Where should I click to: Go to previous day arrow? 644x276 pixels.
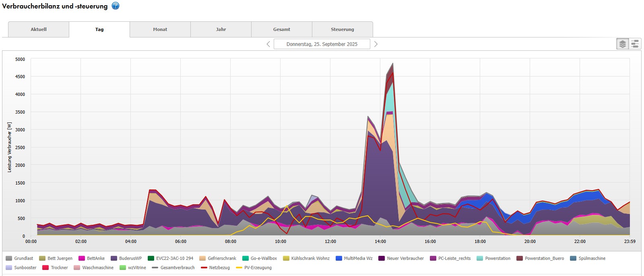(268, 44)
